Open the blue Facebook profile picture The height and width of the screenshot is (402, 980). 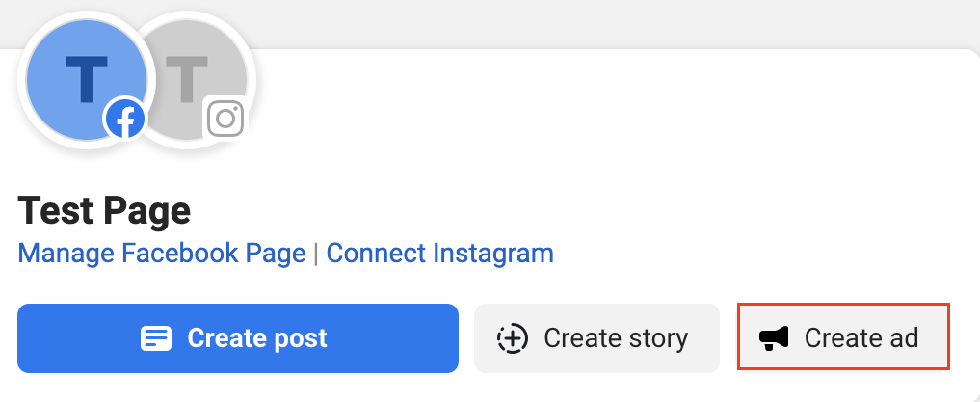pos(87,81)
